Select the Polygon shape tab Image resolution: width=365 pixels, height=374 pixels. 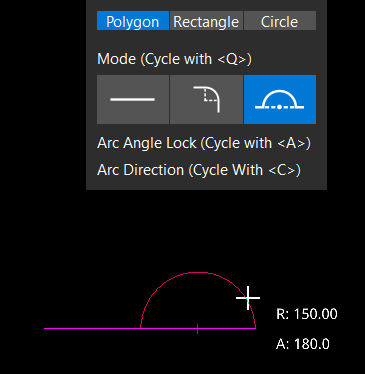pos(133,21)
